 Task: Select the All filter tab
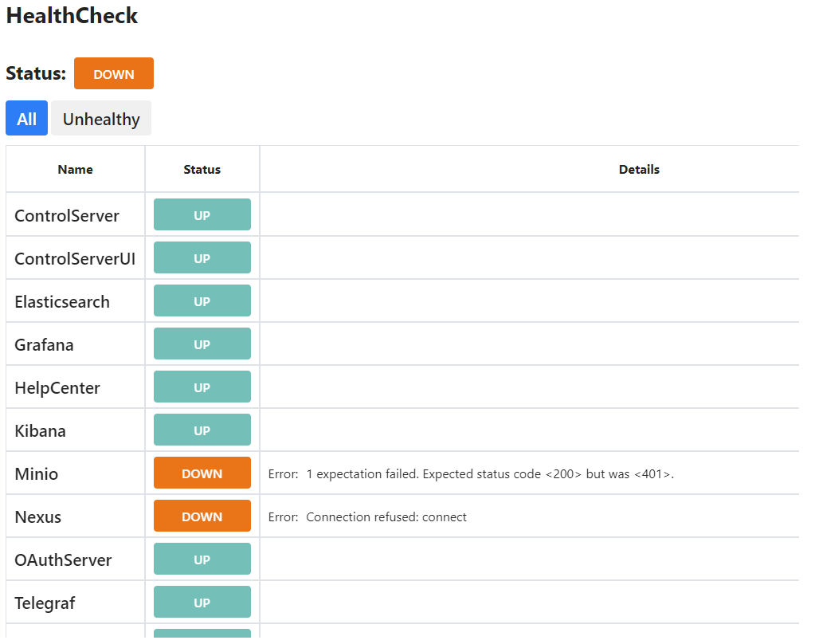point(26,118)
